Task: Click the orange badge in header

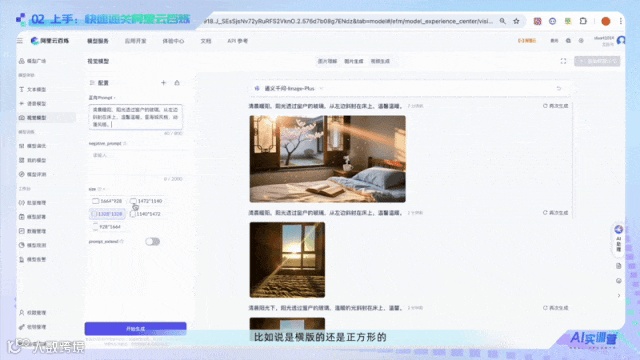Action: tap(527, 41)
